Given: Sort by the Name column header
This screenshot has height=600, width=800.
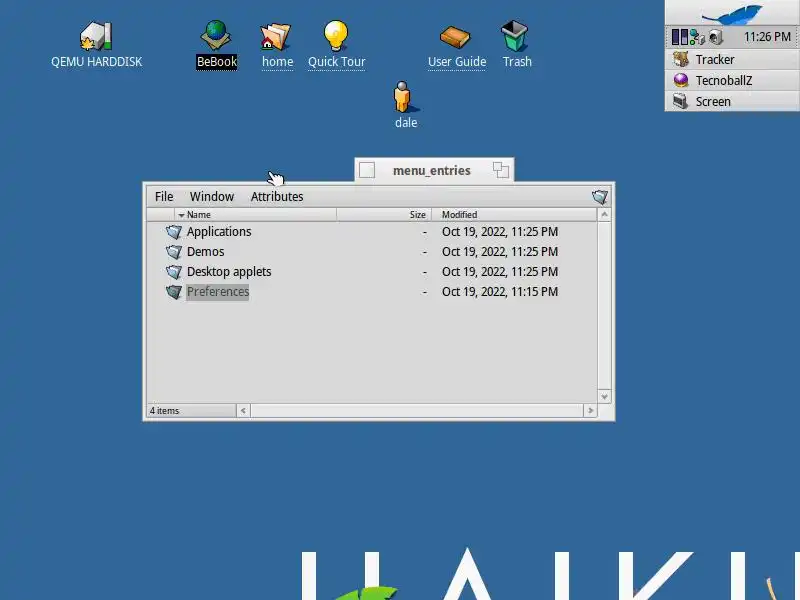Looking at the screenshot, I should coord(256,215).
